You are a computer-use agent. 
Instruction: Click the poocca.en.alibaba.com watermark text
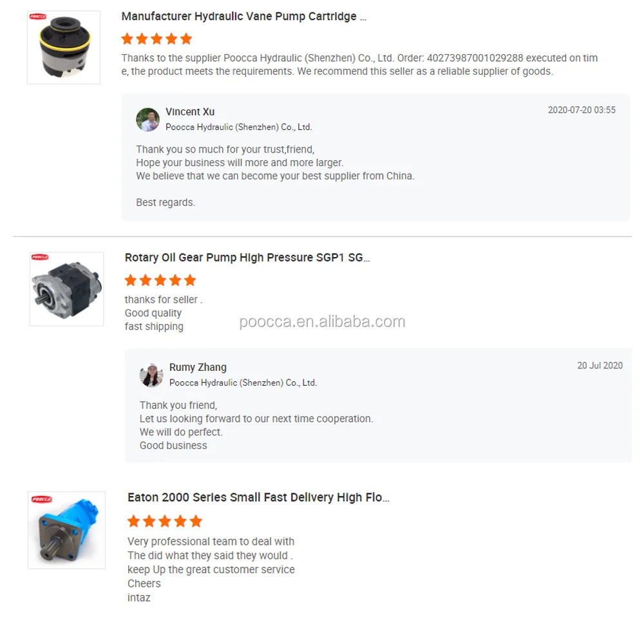click(323, 321)
